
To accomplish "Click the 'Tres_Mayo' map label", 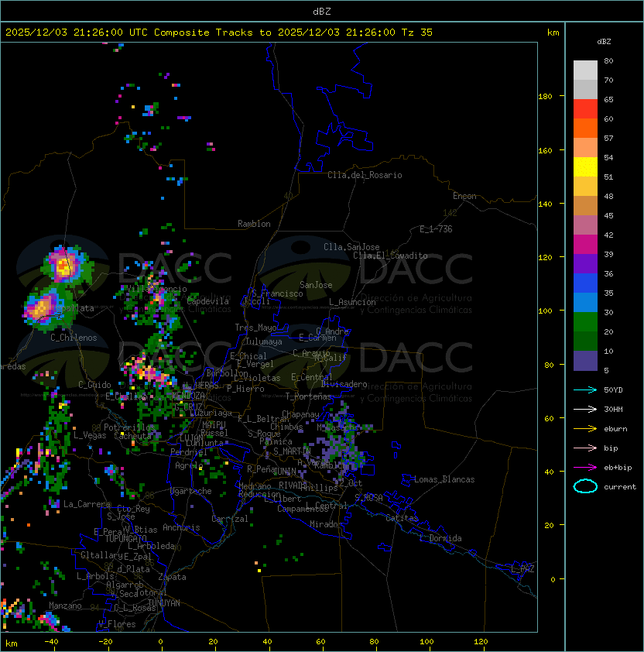I will click(x=255, y=328).
